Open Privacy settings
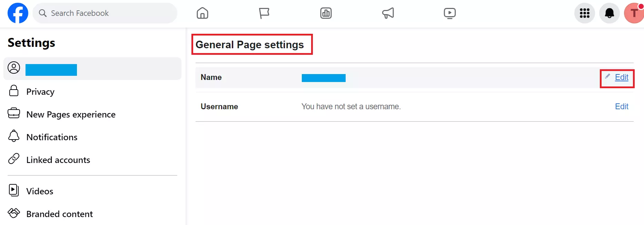Viewport: 644px width, 225px height. (40, 92)
